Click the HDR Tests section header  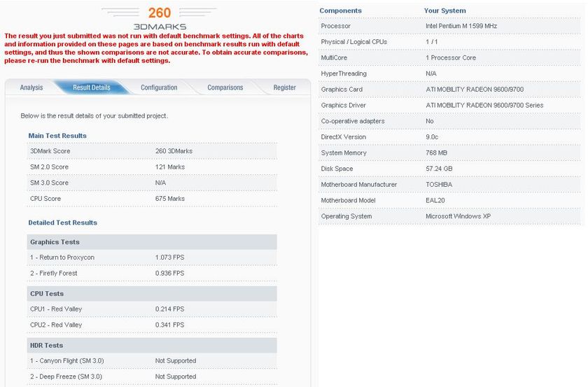[x=46, y=346]
